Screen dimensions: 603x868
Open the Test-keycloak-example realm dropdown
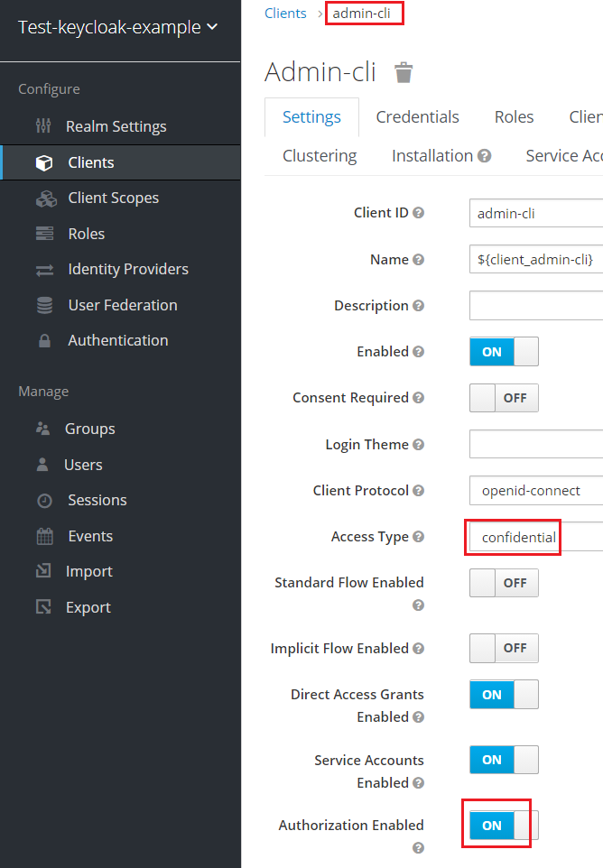117,27
